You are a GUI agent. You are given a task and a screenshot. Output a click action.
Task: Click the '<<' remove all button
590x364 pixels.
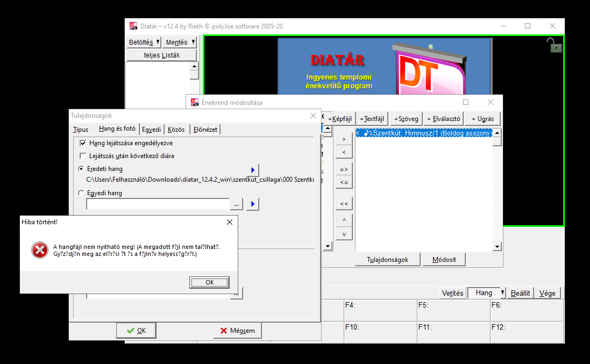pos(344,204)
